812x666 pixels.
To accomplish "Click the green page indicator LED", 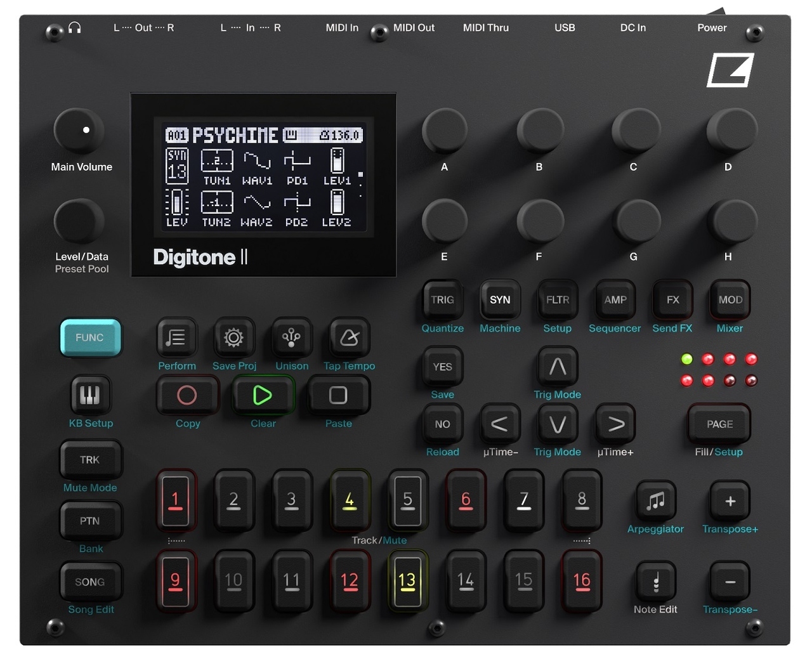I will [686, 359].
